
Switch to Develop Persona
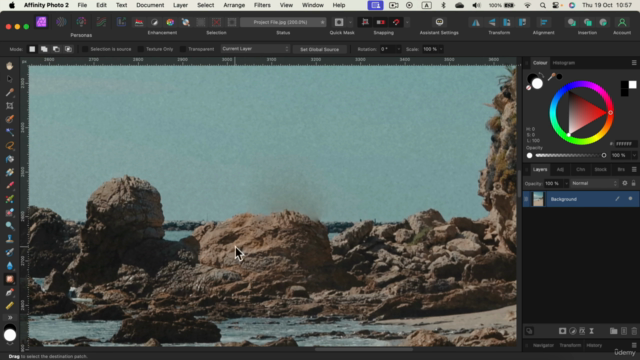(81, 22)
